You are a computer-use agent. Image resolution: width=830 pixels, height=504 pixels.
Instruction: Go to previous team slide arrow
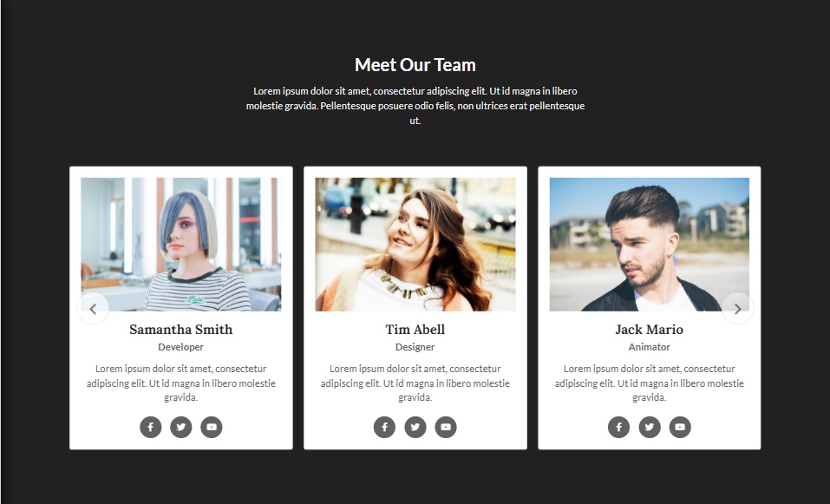click(x=93, y=309)
